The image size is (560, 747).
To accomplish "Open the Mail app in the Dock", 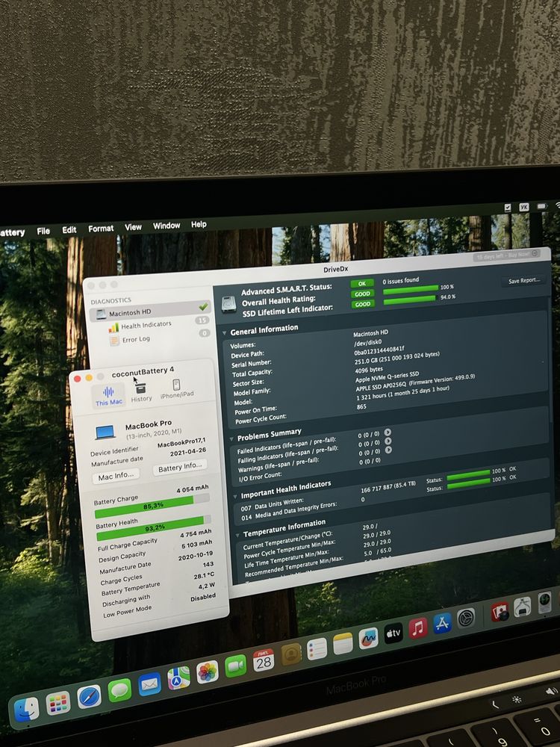I will coord(149,685).
